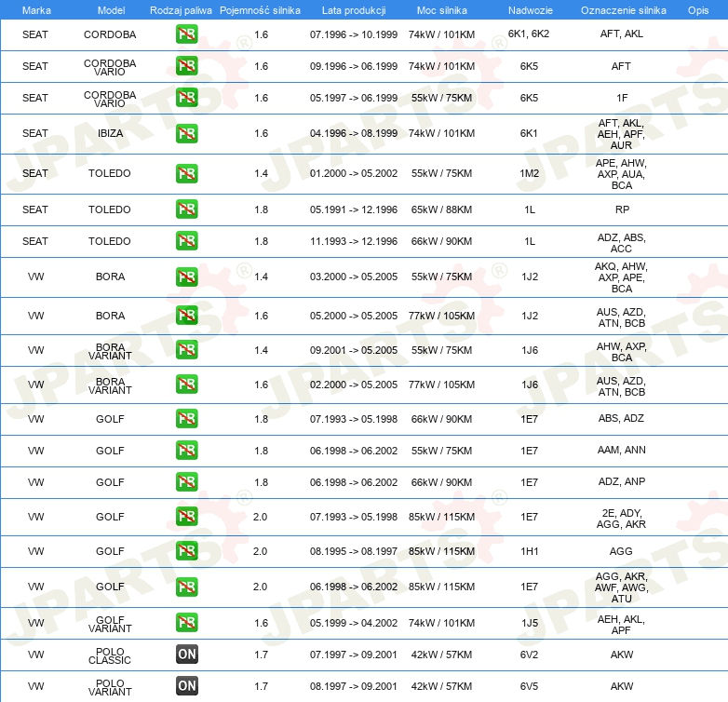Click the petrol icon in VW BORA 1J2 1.6 row
The height and width of the screenshot is (702, 728).
click(186, 316)
